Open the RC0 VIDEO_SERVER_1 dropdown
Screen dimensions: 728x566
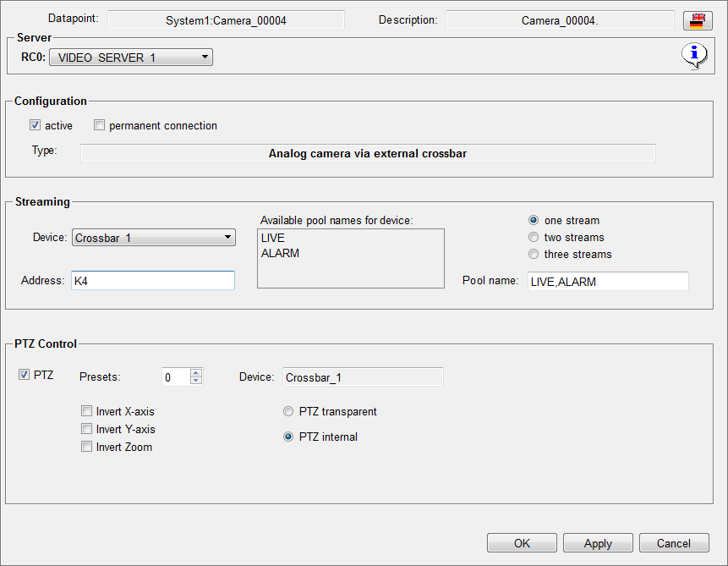coord(131,58)
